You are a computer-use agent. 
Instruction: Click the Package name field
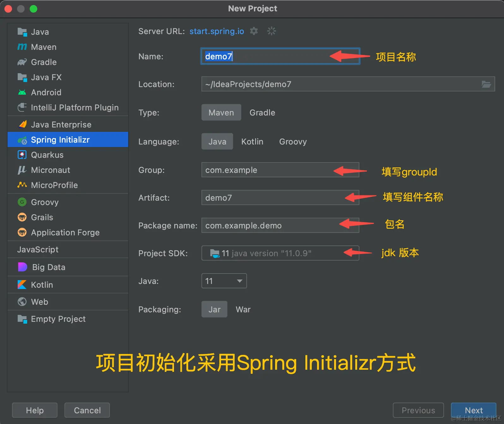point(280,225)
